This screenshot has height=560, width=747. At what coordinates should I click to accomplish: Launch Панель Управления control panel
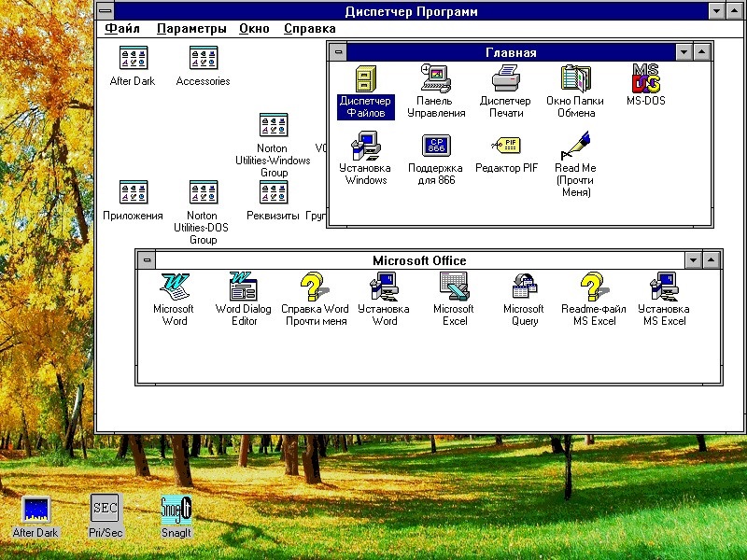click(x=436, y=78)
